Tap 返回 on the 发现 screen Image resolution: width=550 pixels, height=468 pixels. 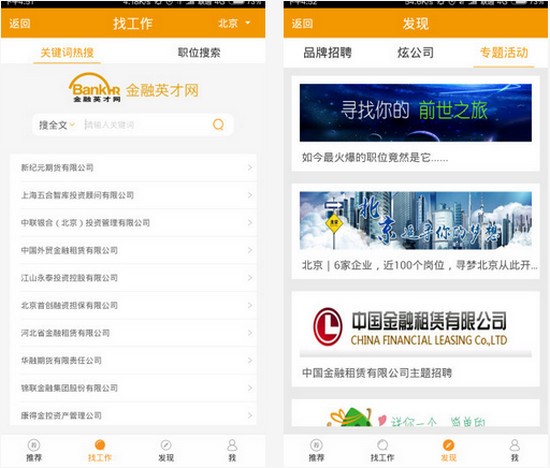[x=302, y=24]
